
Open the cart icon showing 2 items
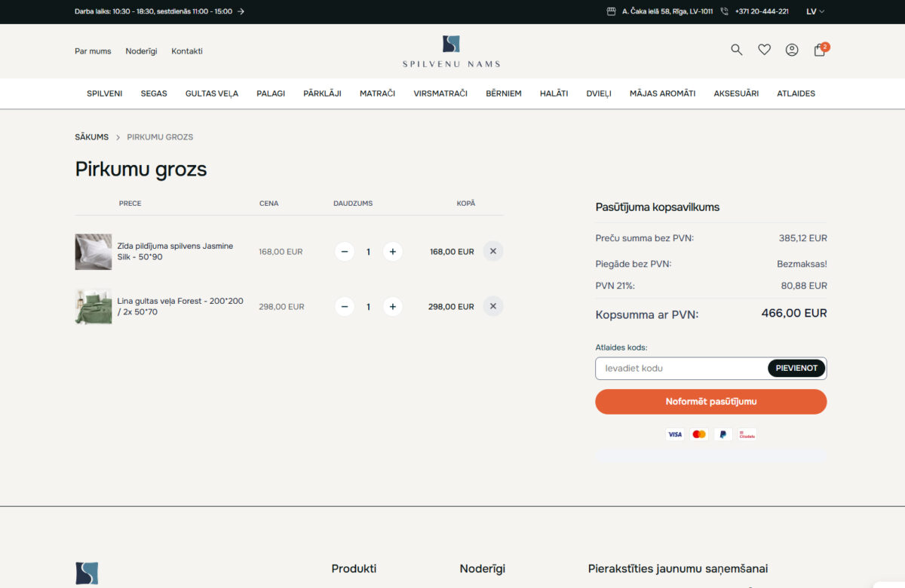819,50
